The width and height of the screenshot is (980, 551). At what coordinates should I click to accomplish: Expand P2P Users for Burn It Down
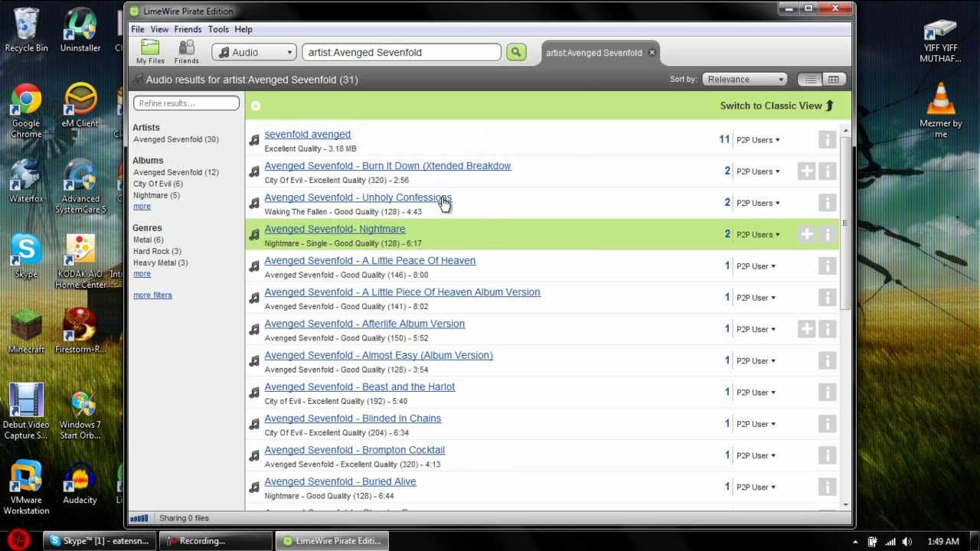[758, 171]
